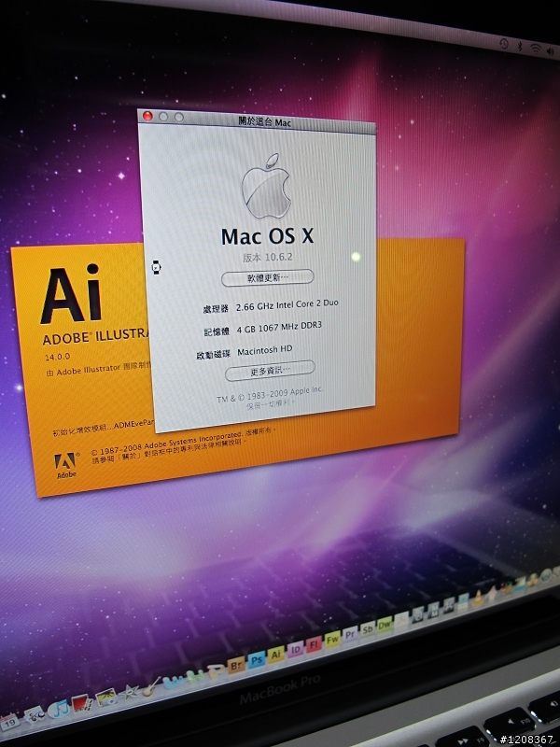The width and height of the screenshot is (560, 747).
Task: Open iCal in the Dock
Action: (9, 722)
